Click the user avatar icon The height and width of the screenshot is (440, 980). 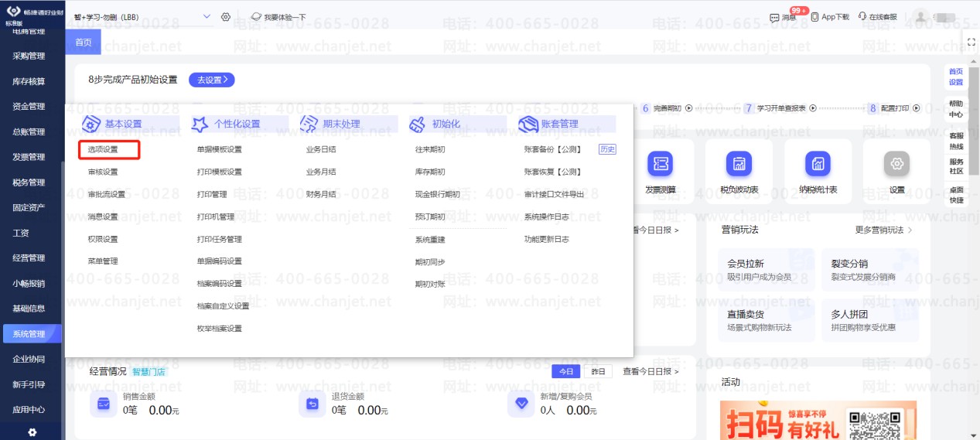[920, 16]
